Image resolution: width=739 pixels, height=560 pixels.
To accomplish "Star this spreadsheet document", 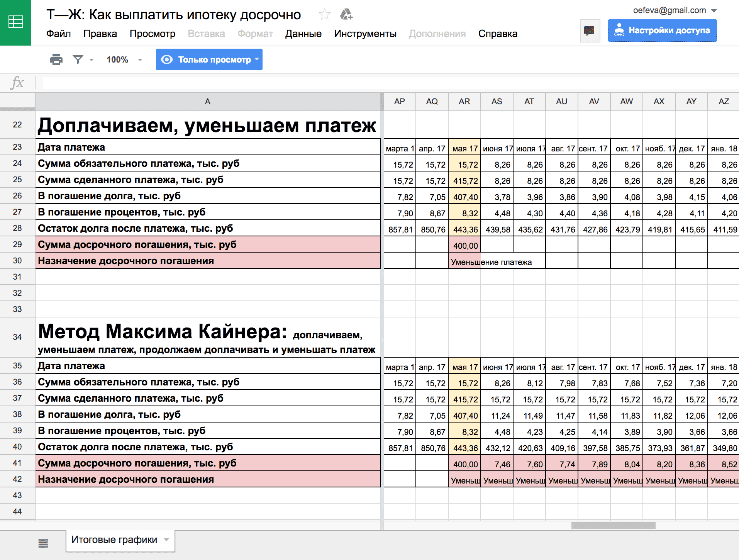I will click(324, 15).
